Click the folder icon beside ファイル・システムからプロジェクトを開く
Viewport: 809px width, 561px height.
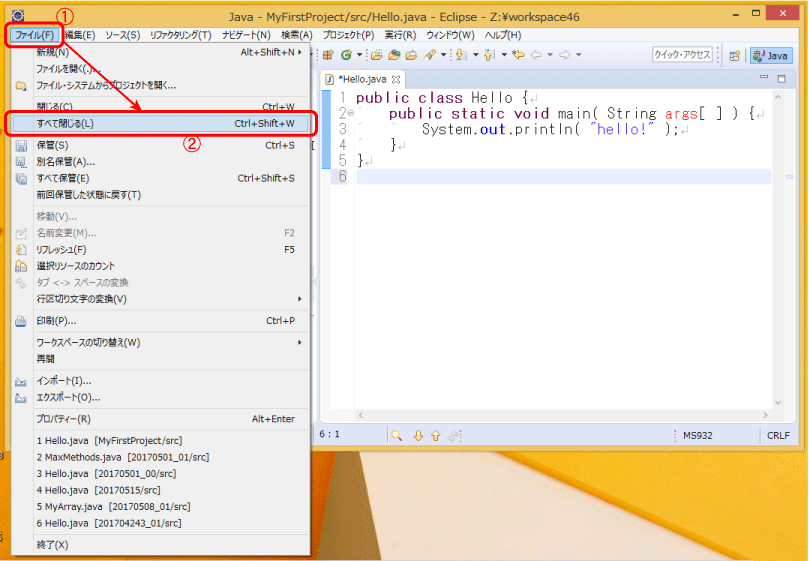(21, 86)
